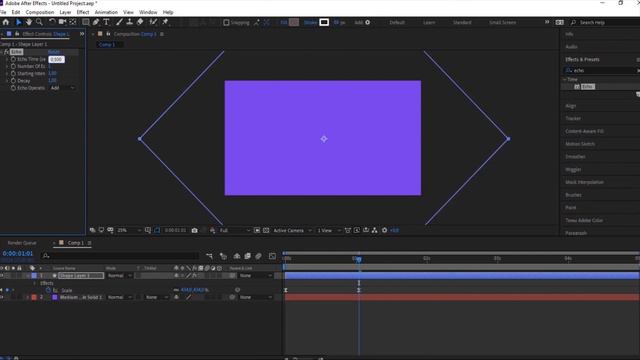Screen dimensions: 640x360
Task: Select the Eraser tool
Action: (x=140, y=22)
